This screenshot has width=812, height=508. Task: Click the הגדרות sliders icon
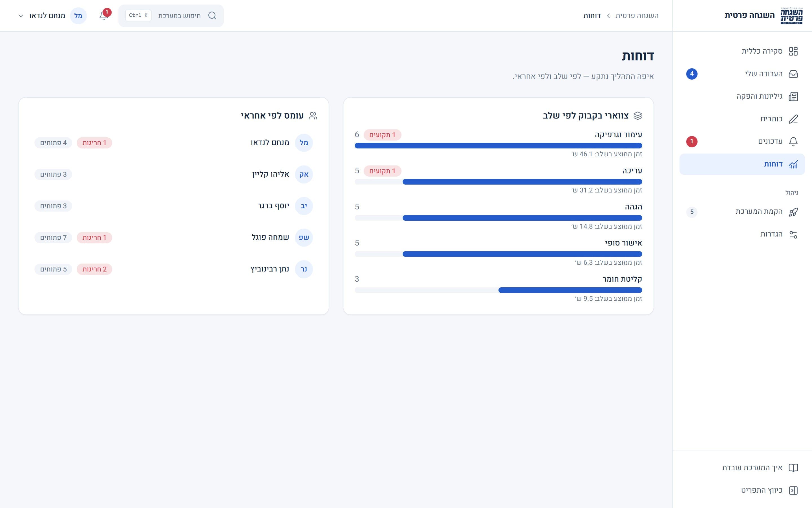(793, 235)
